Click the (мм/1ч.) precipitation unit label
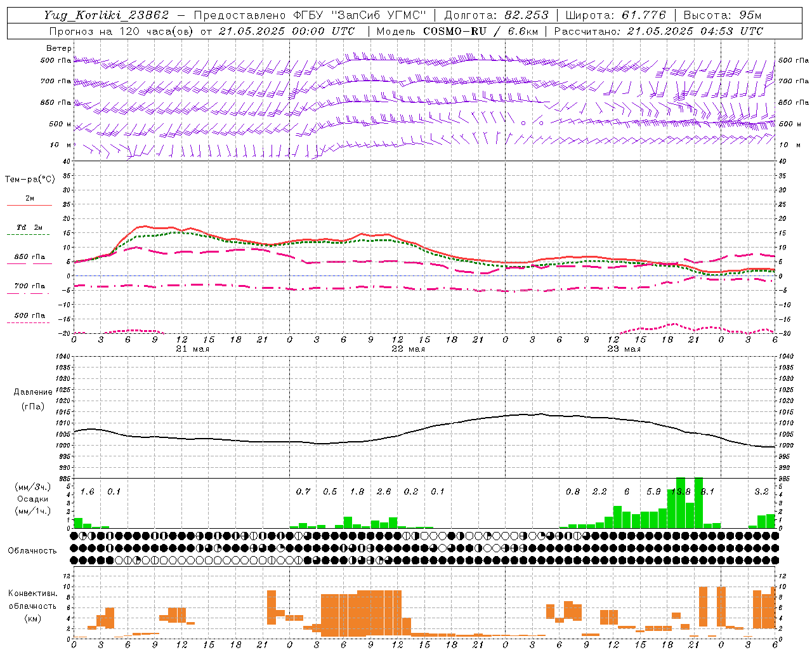The height and width of the screenshot is (650, 812). coord(33,511)
